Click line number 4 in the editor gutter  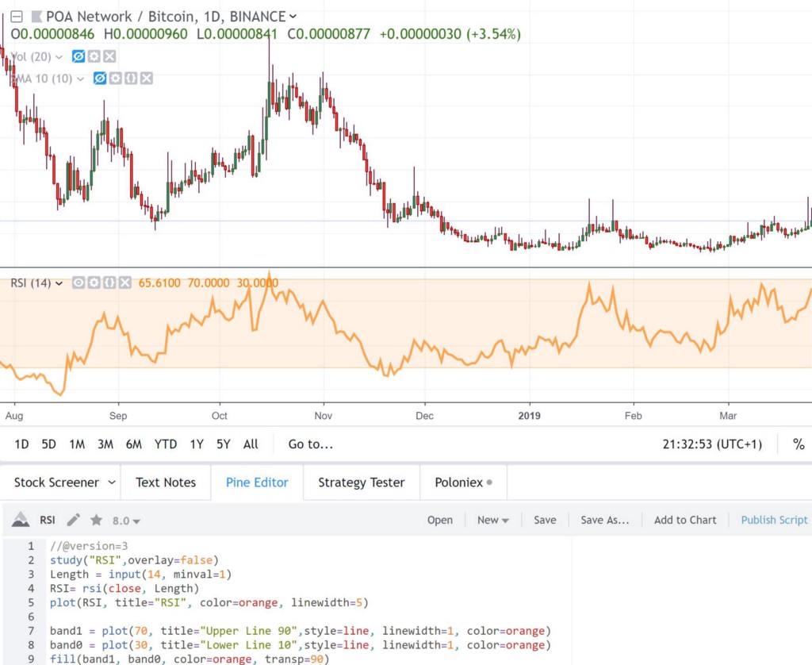(x=31, y=588)
